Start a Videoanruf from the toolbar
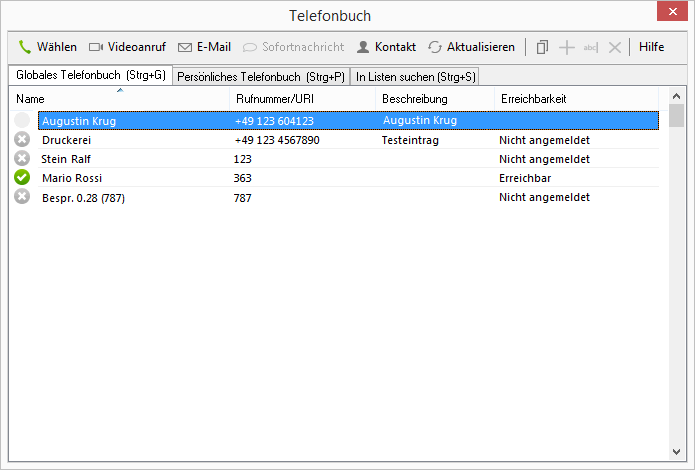Viewport: 695px width, 470px height. point(127,47)
